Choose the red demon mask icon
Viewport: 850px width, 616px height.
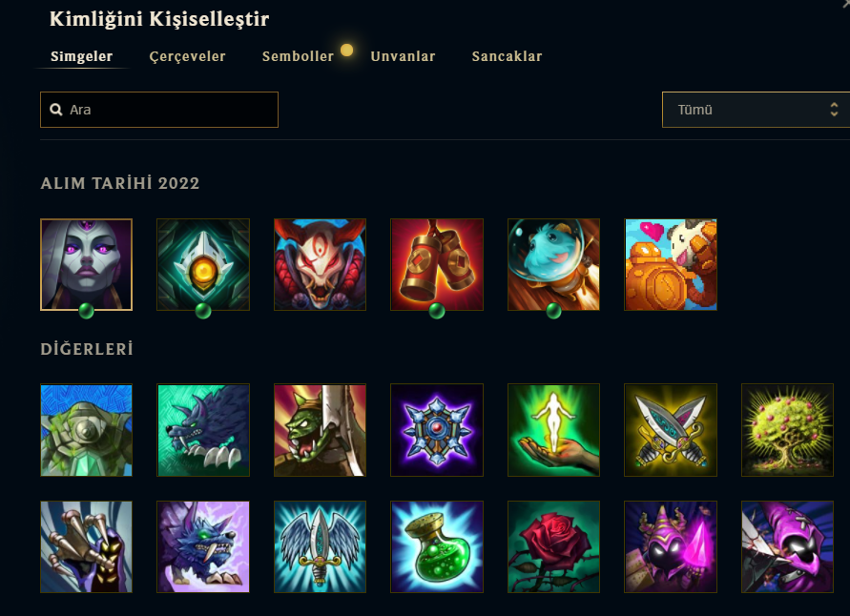pos(320,264)
